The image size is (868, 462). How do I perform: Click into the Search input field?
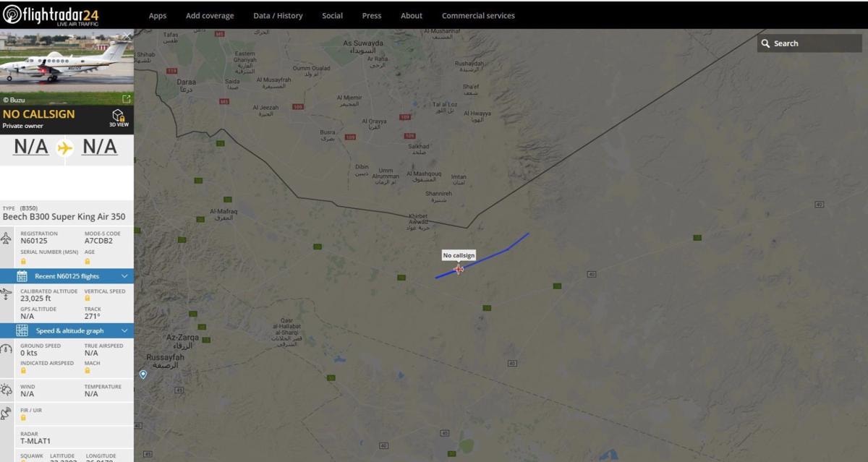(816, 43)
